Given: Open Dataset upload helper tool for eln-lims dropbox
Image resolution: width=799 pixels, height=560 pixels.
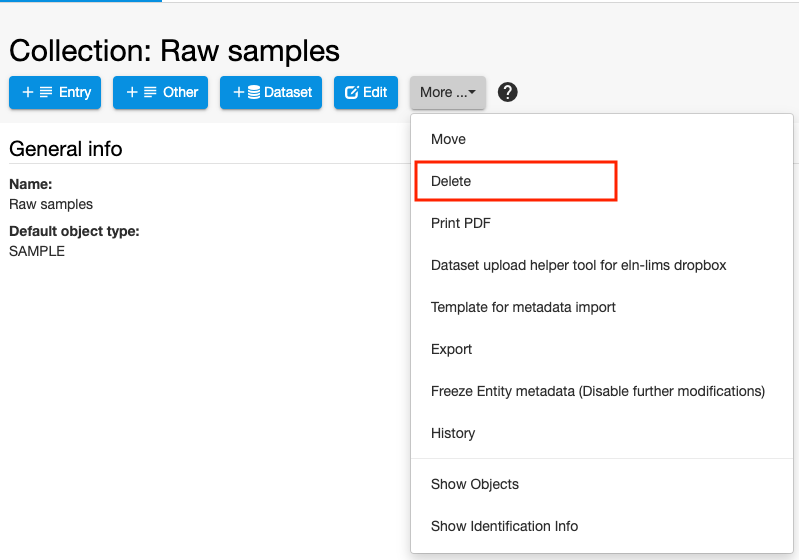Looking at the screenshot, I should [x=602, y=265].
